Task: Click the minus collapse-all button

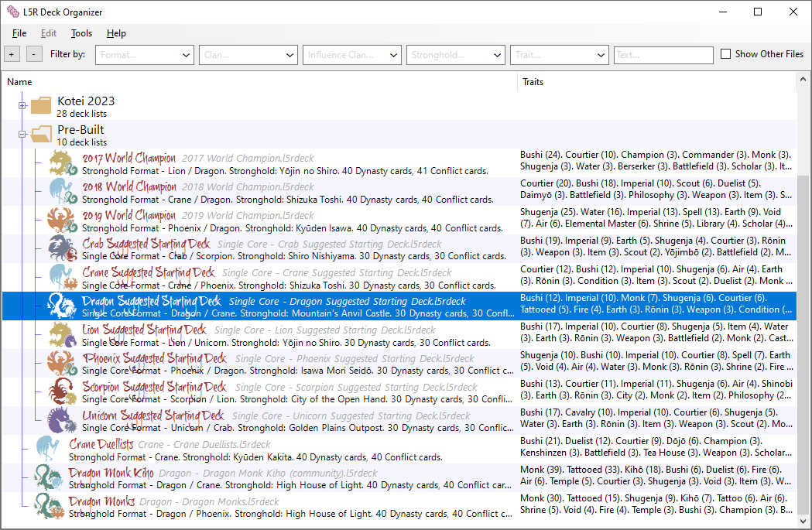Action: click(x=34, y=54)
